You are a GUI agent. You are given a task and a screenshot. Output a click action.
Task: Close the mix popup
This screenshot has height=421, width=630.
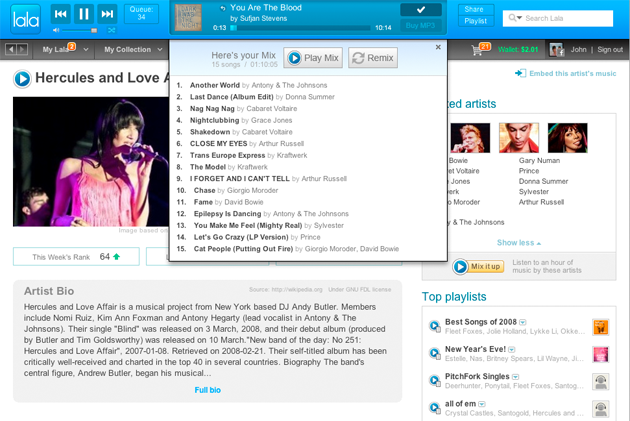click(438, 47)
